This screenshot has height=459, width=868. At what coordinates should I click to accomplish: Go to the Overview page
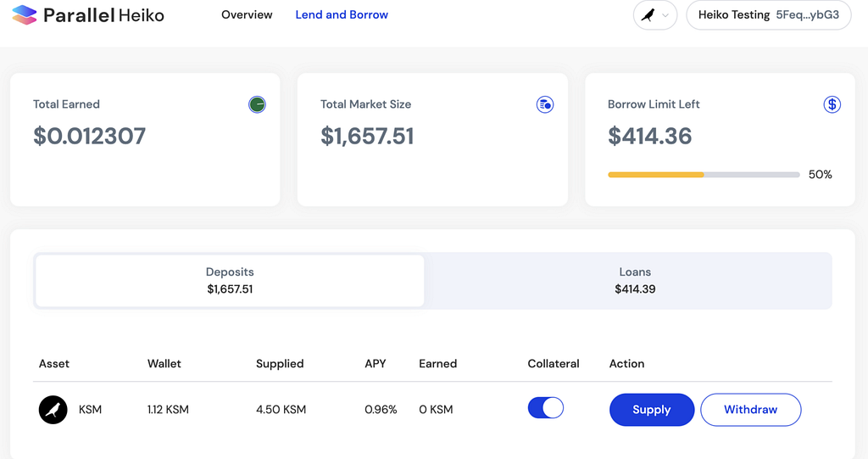point(247,14)
